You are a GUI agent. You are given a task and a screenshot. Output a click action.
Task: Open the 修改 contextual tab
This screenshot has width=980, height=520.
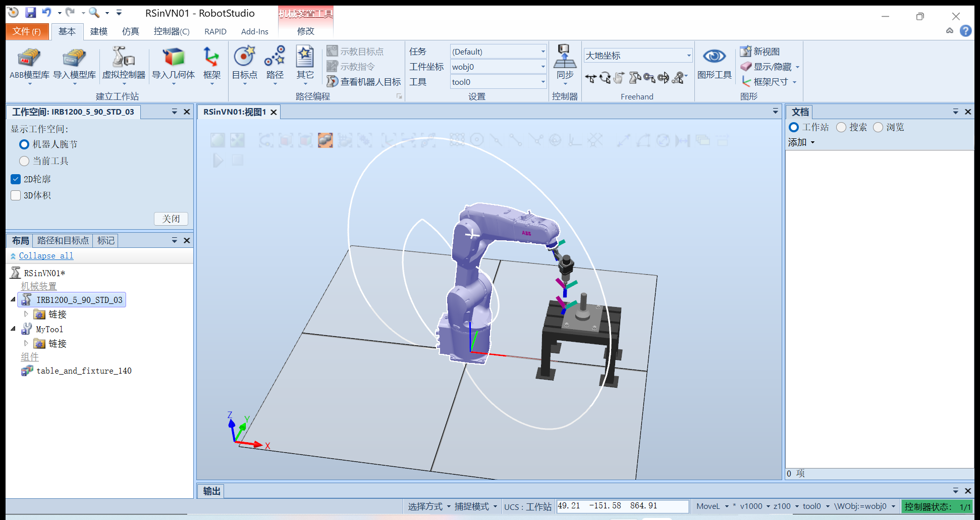coord(306,31)
